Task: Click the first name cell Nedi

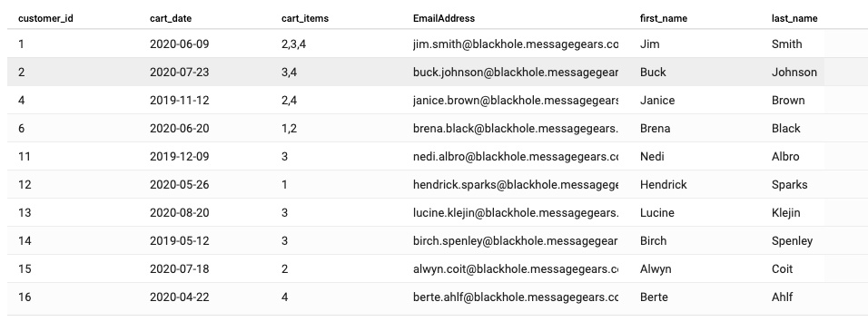Action: 652,156
